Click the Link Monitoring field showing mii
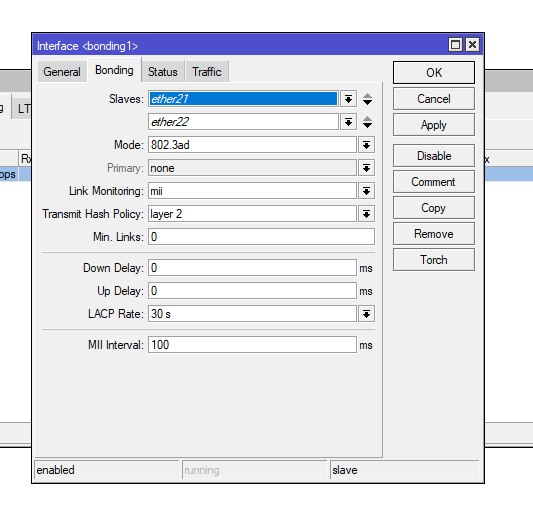 [252, 191]
